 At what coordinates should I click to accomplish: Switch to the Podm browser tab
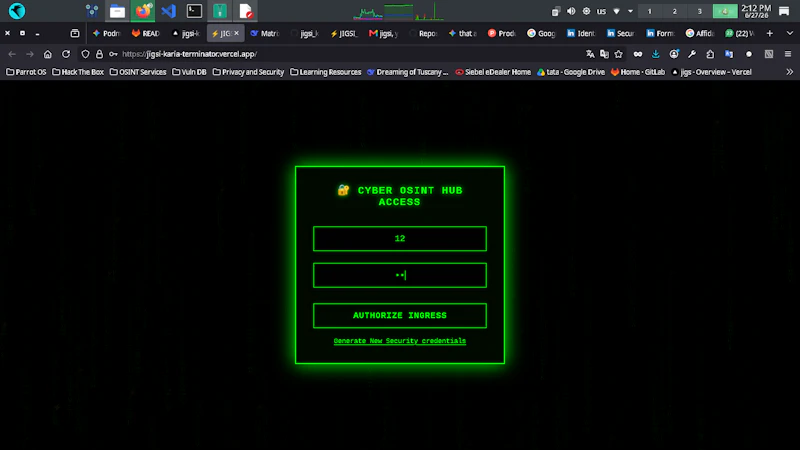click(106, 33)
